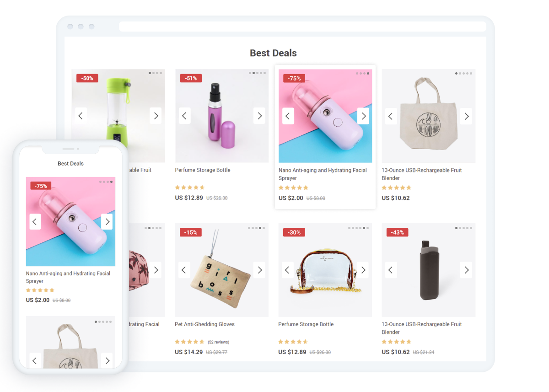Select carousel dots on mobile sprayer image
Image resolution: width=549 pixels, height=392 pixels.
tap(106, 182)
